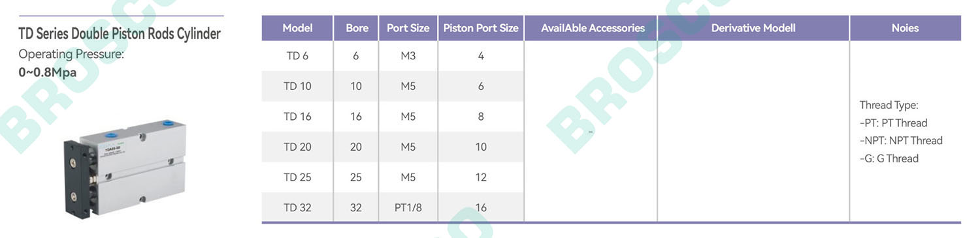This screenshot has width=980, height=238.
Task: Click the Piston Port Size header
Action: tap(481, 28)
